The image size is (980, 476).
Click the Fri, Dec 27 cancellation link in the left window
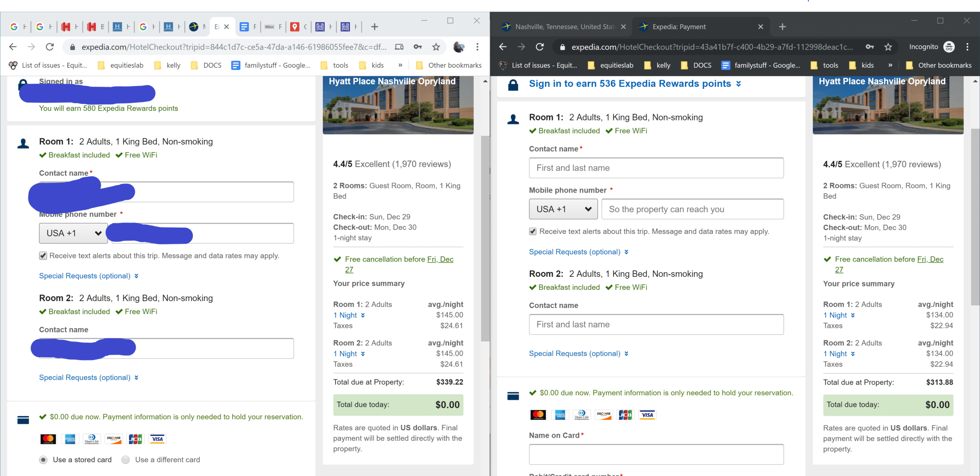[x=440, y=259]
